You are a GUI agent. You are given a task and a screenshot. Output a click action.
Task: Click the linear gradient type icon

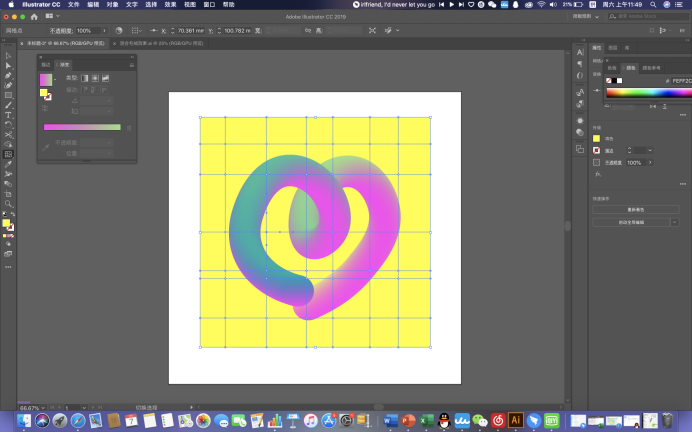(84, 78)
